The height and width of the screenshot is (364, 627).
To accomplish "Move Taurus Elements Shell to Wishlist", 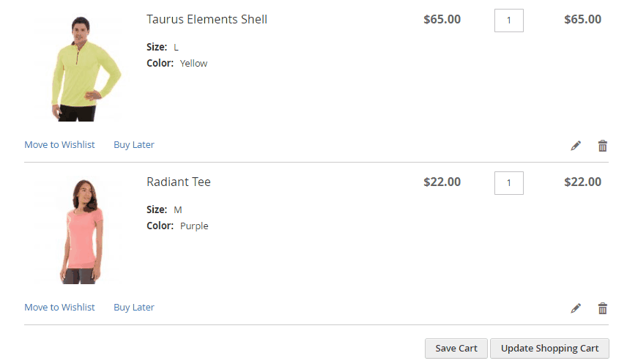I will coord(59,145).
